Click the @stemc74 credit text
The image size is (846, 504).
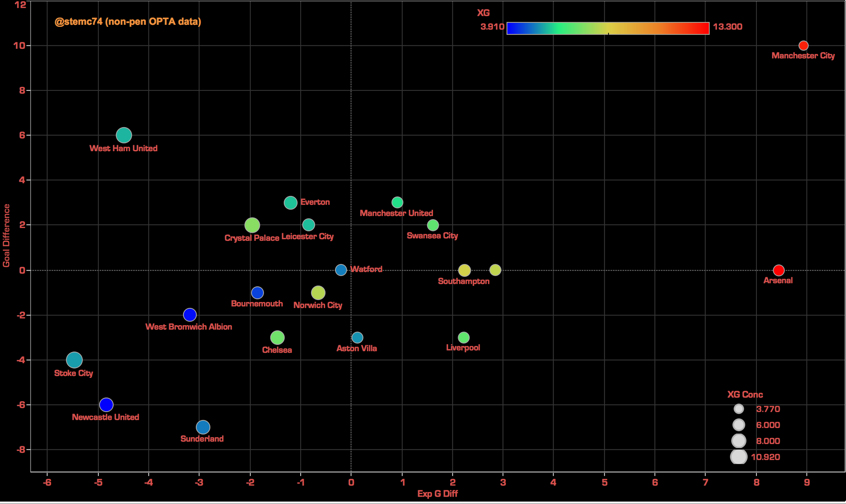pos(128,22)
